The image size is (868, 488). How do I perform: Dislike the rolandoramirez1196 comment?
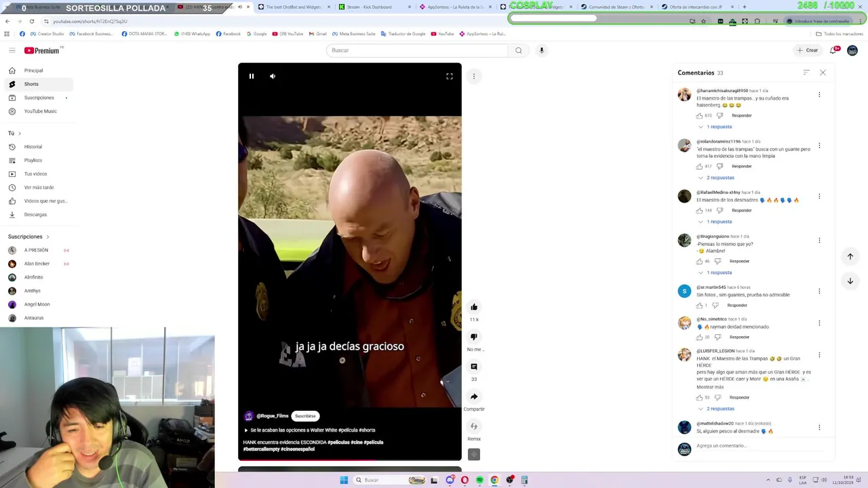tap(720, 166)
